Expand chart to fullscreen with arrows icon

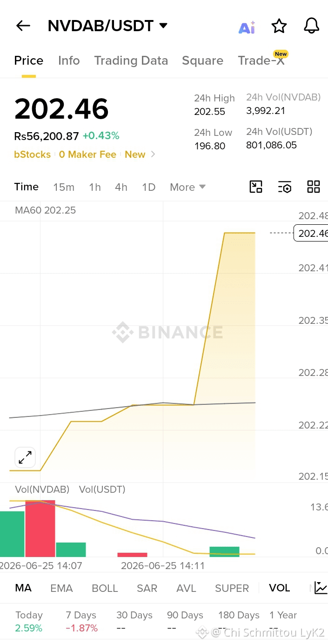tap(25, 457)
